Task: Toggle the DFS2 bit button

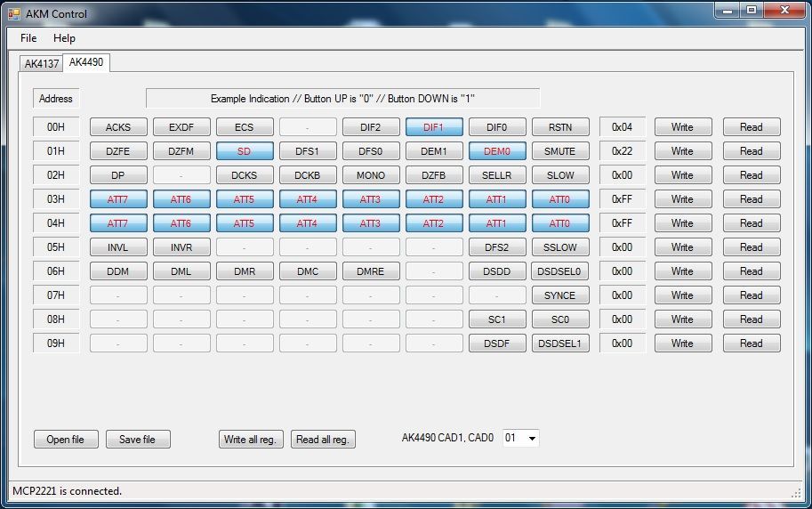Action: [497, 247]
